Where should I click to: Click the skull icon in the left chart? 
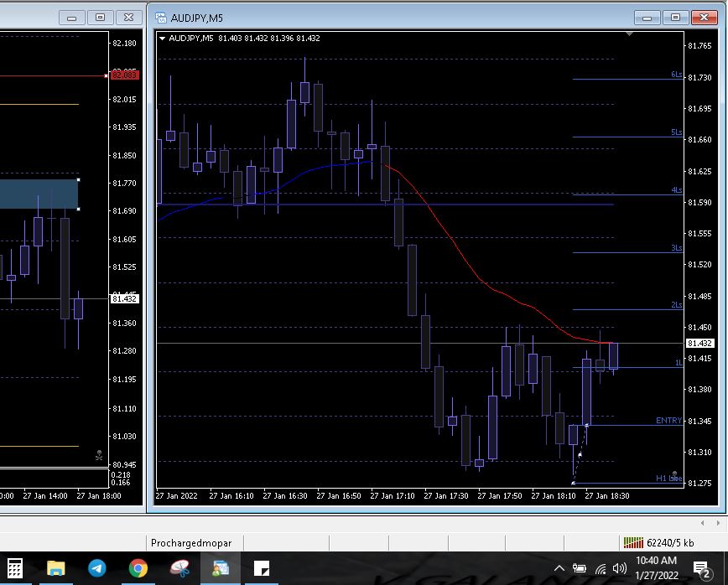click(x=99, y=455)
